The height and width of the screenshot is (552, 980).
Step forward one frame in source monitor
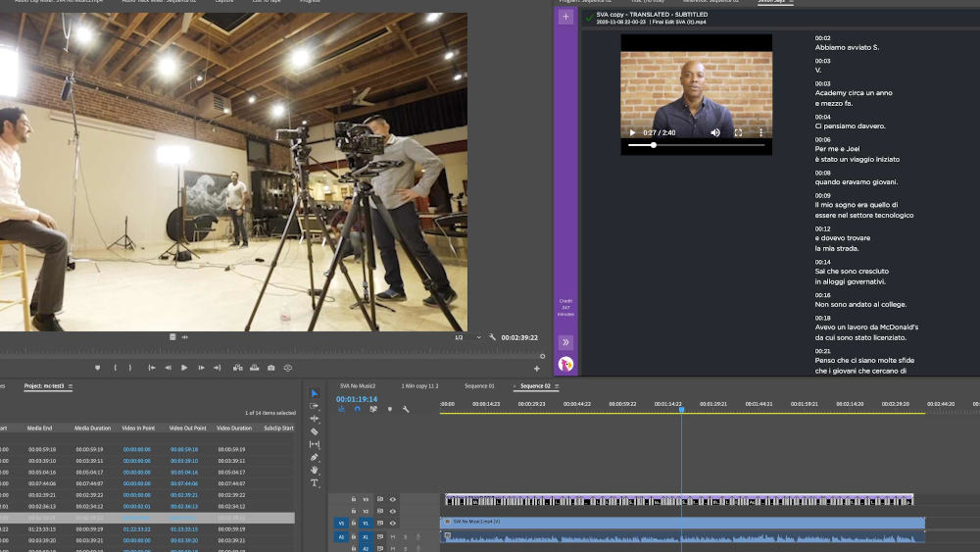(x=201, y=368)
